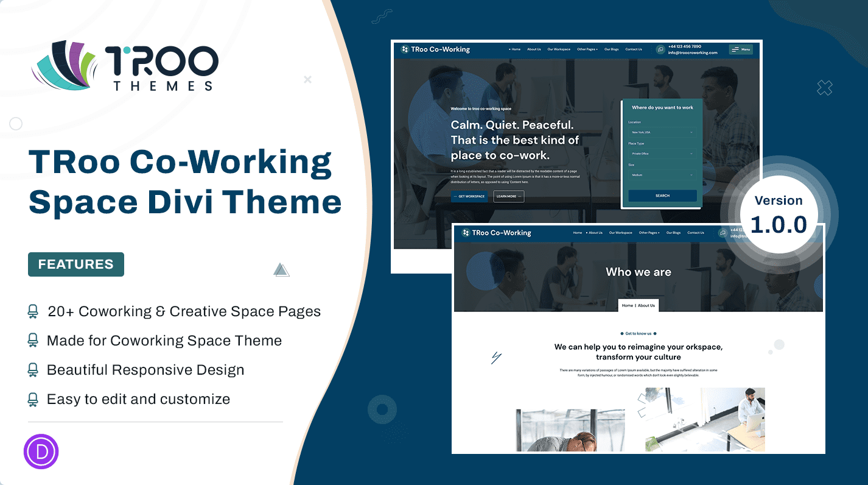Screen dimensions: 868x485
Task: Click phone number +44 123 456 7890
Action: point(685,46)
